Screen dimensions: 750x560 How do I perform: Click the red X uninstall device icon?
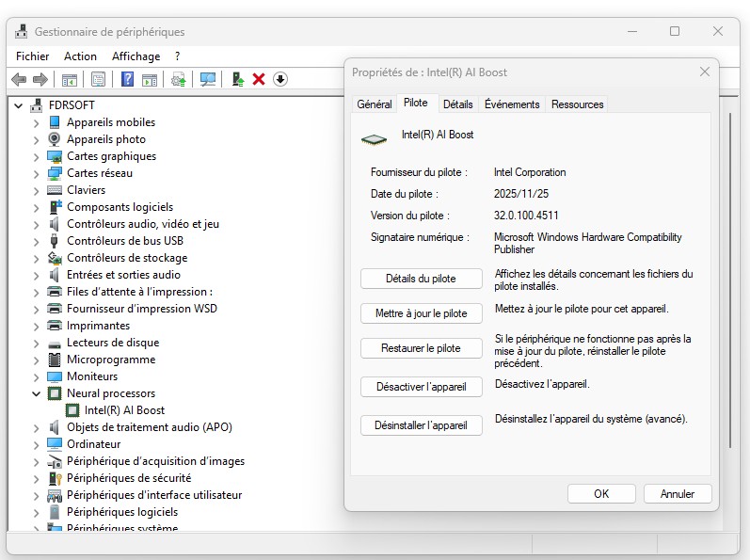(259, 80)
